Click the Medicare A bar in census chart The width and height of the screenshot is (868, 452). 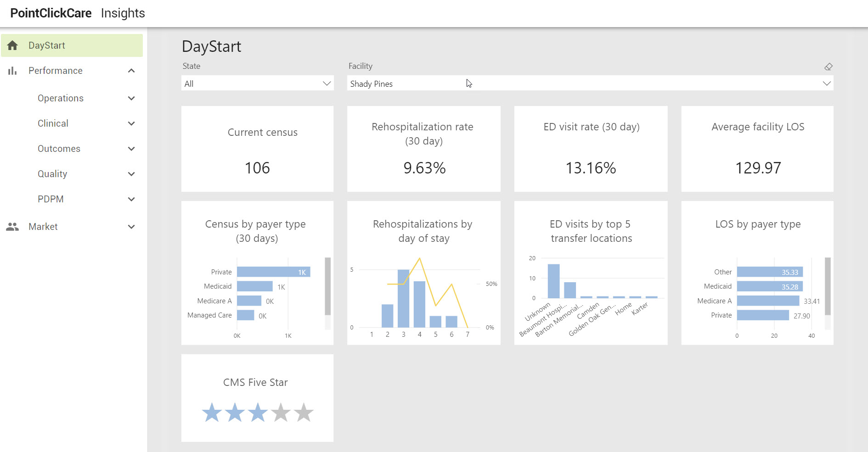[249, 301]
